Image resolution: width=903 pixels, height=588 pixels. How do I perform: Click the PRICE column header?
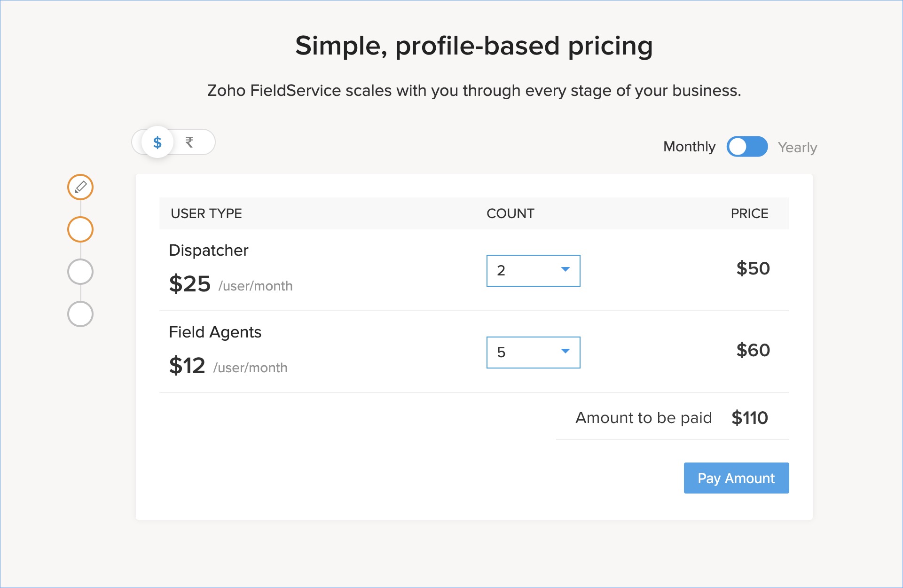[749, 213]
